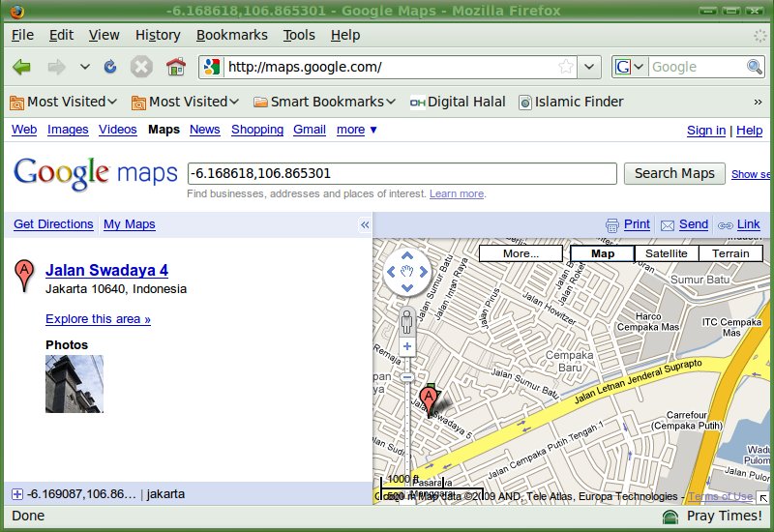
Task: Click the Stop loading icon
Action: pyautogui.click(x=142, y=67)
